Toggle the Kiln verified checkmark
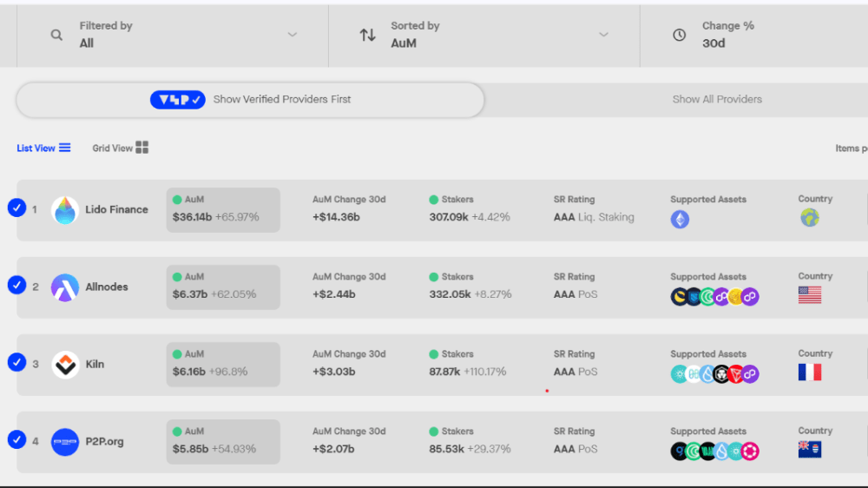The width and height of the screenshot is (868, 488). (16, 362)
